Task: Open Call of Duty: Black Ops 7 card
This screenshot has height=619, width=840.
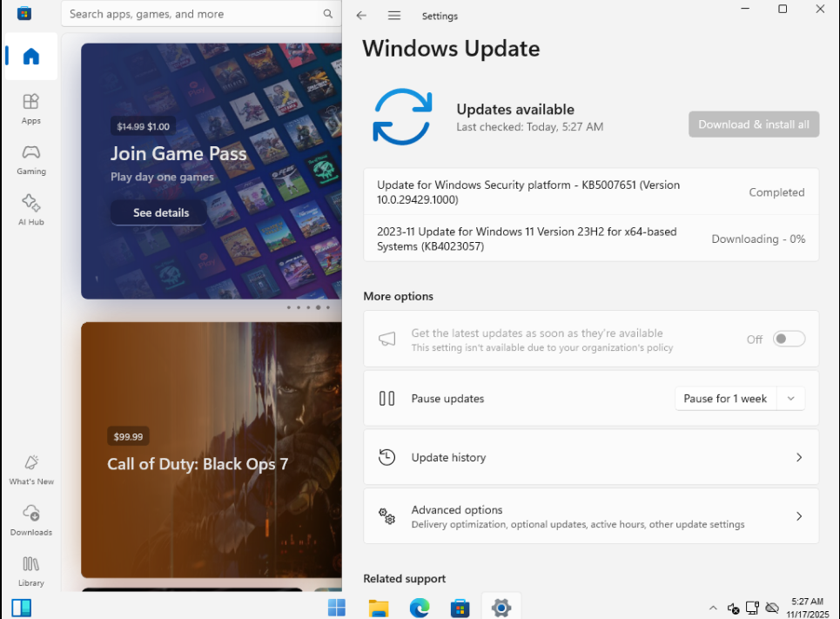Action: coord(211,449)
